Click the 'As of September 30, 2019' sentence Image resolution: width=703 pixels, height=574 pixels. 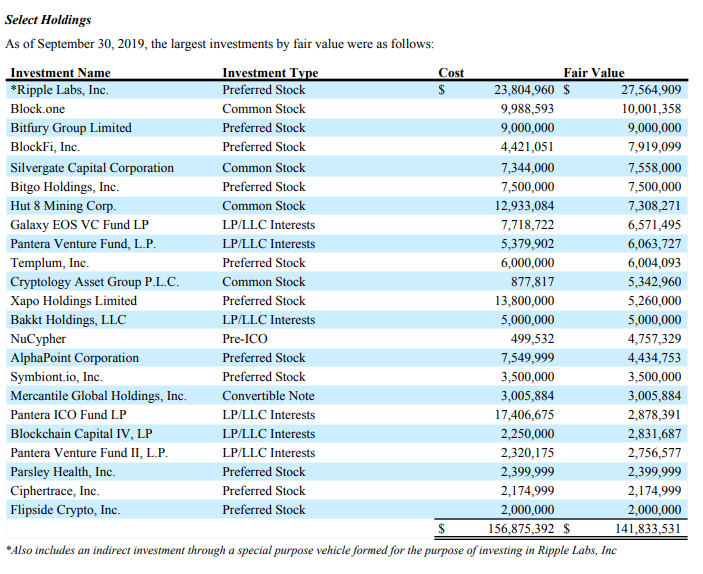[219, 44]
